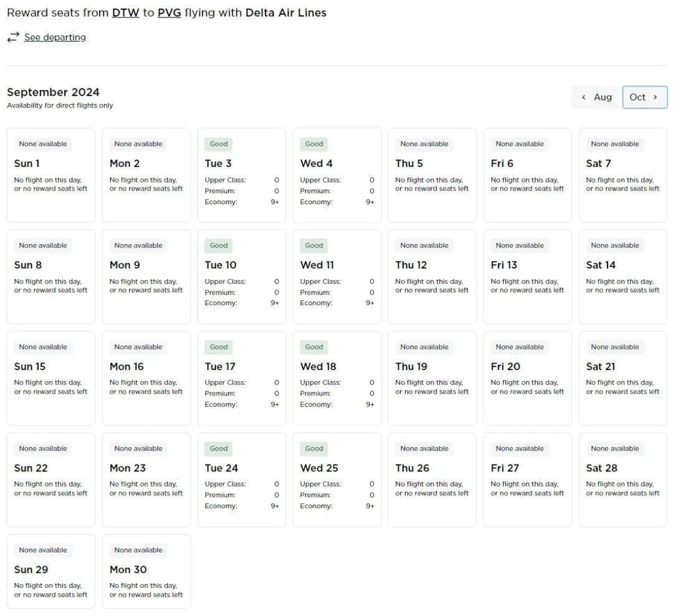Choose Tue 10 reward seat day
This screenshot has width=673, height=616.
click(242, 277)
